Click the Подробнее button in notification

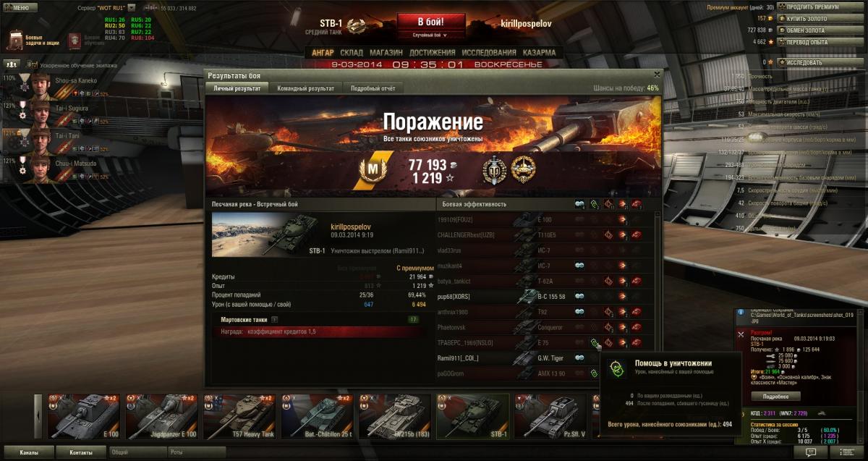pos(776,397)
